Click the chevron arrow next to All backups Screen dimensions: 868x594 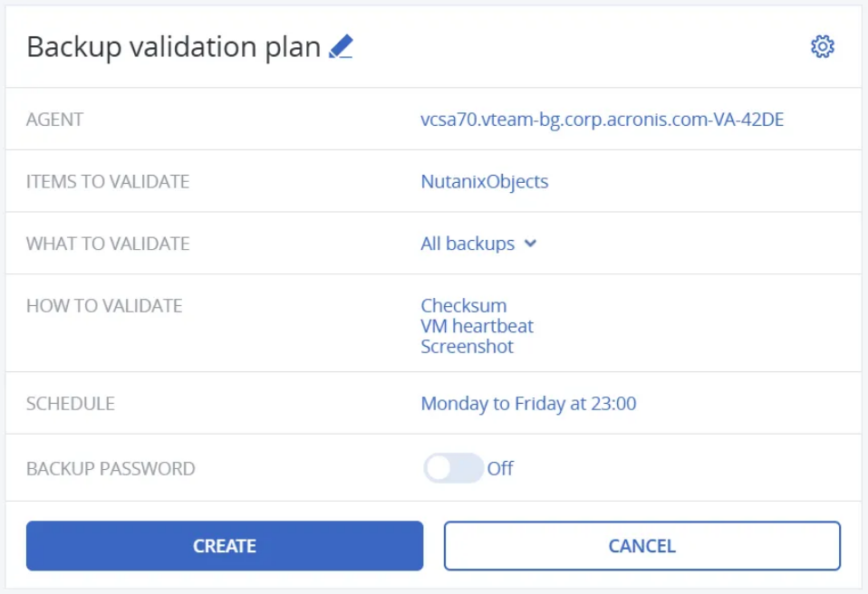531,244
